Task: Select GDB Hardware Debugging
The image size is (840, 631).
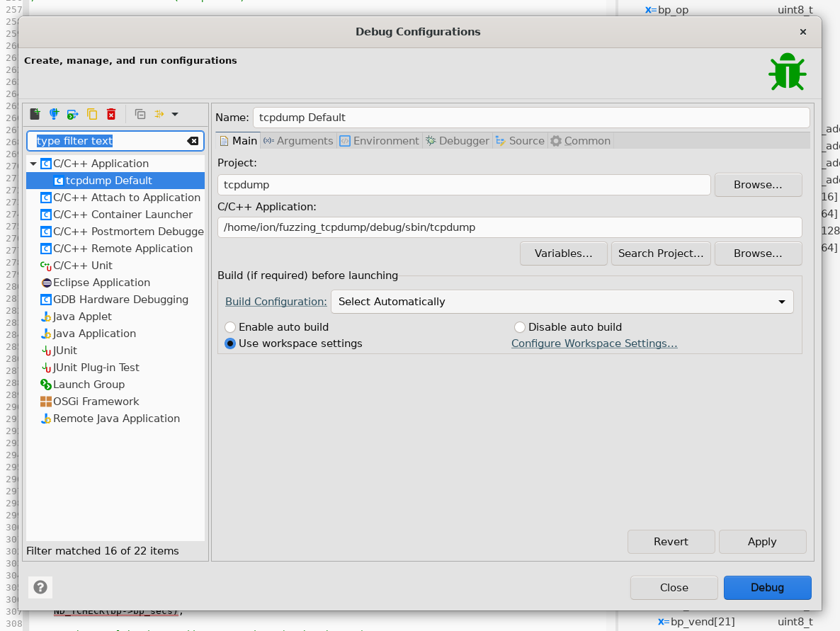Action: coord(114,300)
